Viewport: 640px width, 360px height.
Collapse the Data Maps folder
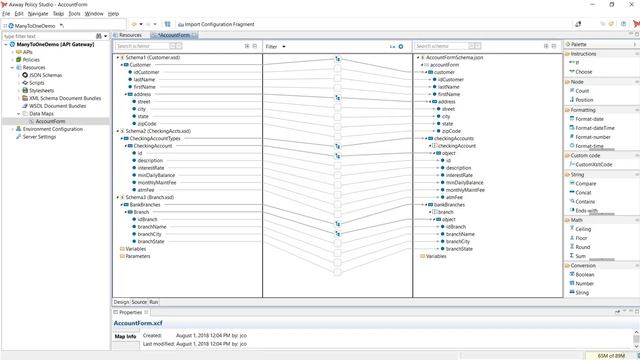click(x=18, y=114)
